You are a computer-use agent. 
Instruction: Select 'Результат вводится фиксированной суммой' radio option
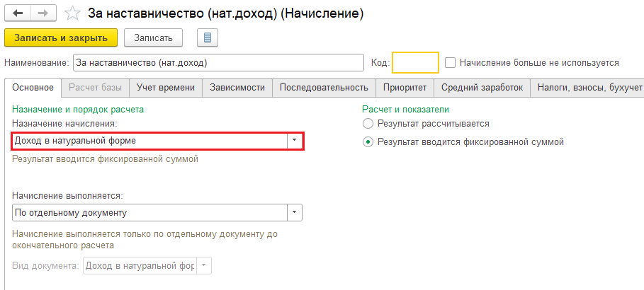368,141
